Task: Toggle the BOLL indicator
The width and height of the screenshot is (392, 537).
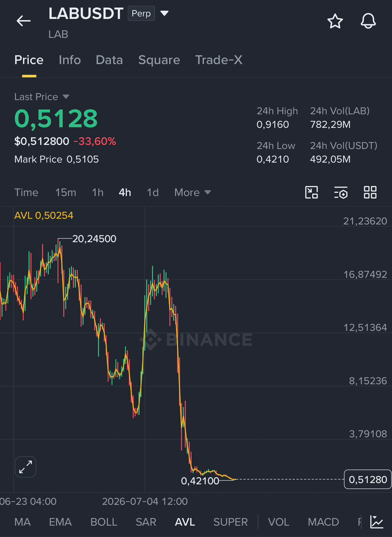Action: pos(104,522)
